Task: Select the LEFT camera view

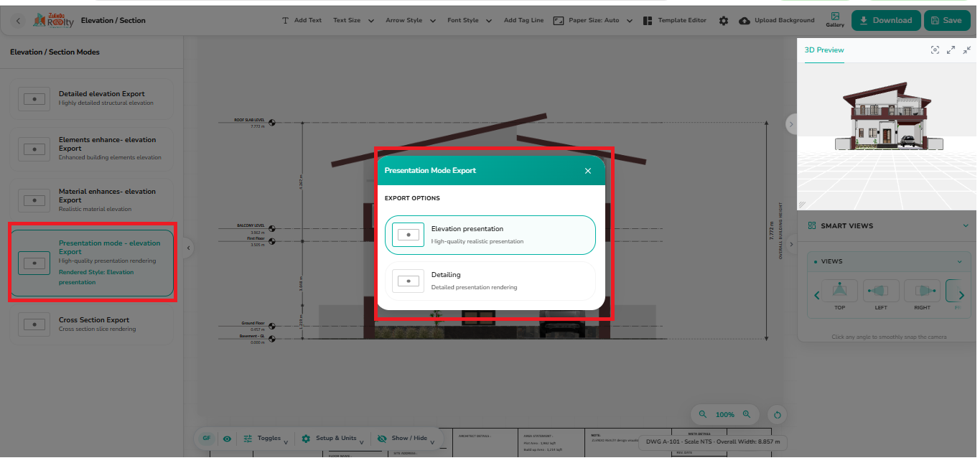Action: (880, 294)
